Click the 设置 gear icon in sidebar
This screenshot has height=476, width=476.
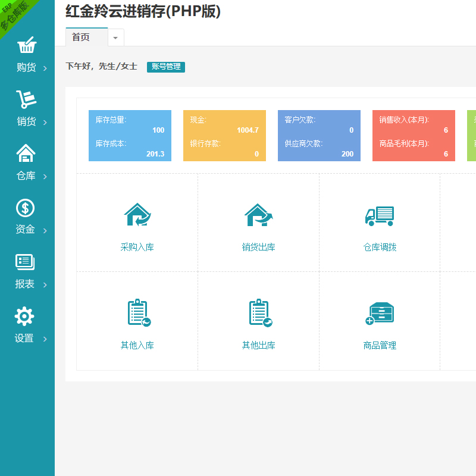click(24, 317)
